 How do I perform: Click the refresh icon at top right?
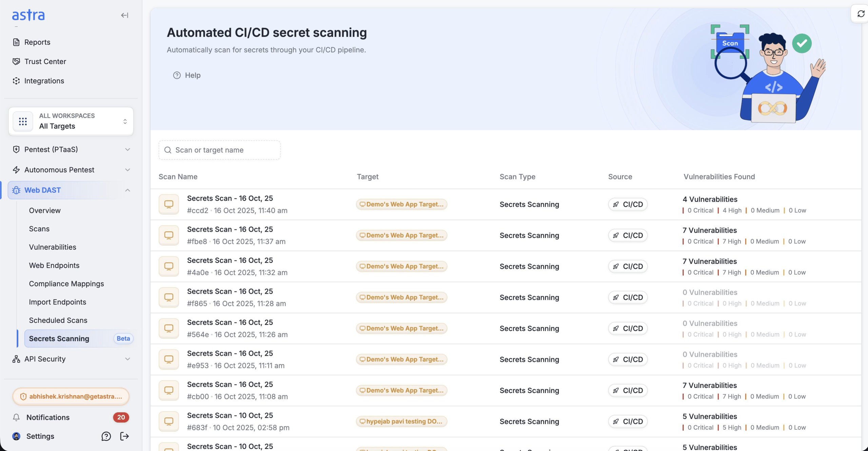click(x=861, y=14)
